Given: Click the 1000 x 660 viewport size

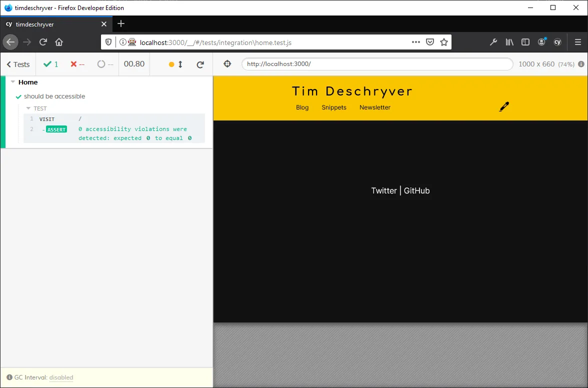Looking at the screenshot, I should point(536,64).
